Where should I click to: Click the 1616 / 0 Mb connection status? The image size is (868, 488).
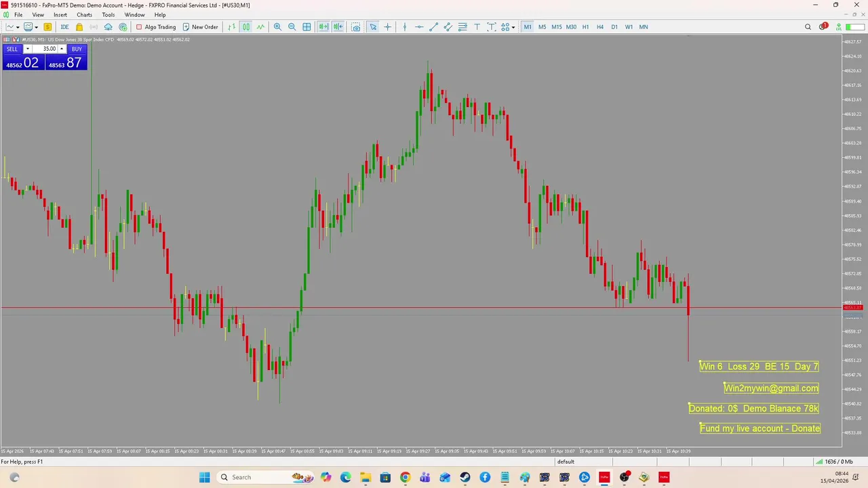(833, 462)
